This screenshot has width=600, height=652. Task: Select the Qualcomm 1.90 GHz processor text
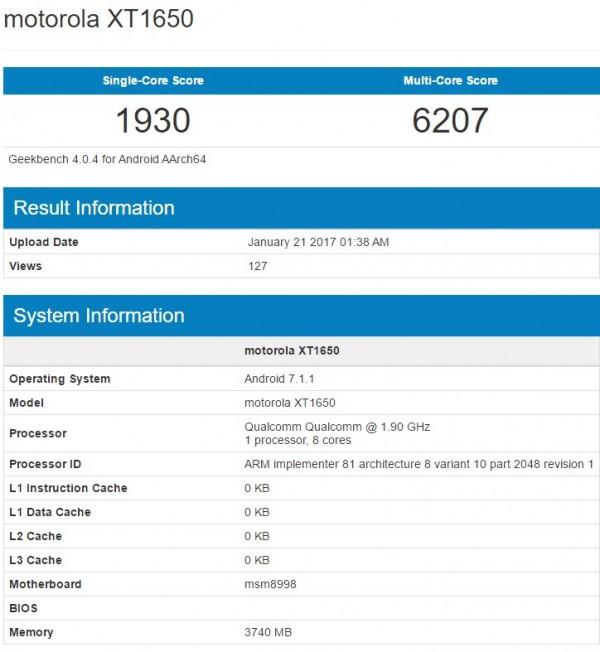(337, 427)
